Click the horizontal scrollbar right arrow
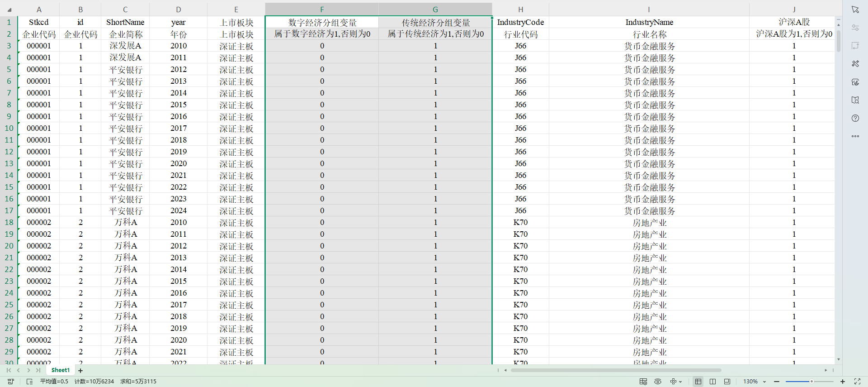This screenshot has height=387, width=868. click(826, 370)
